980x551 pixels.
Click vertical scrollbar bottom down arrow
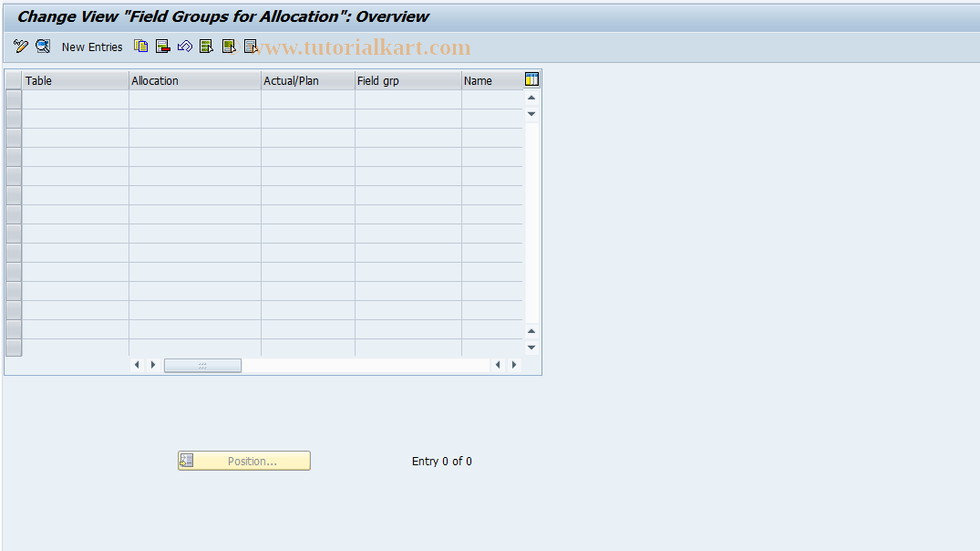click(x=531, y=347)
